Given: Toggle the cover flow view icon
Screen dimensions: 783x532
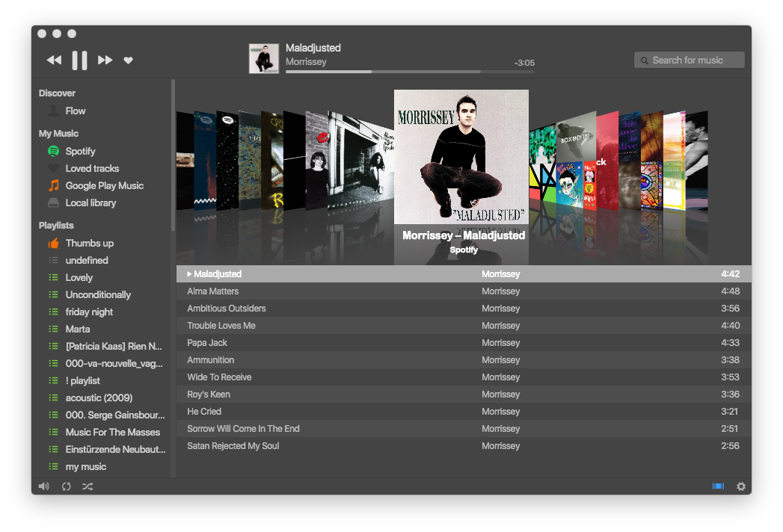Looking at the screenshot, I should [x=718, y=486].
